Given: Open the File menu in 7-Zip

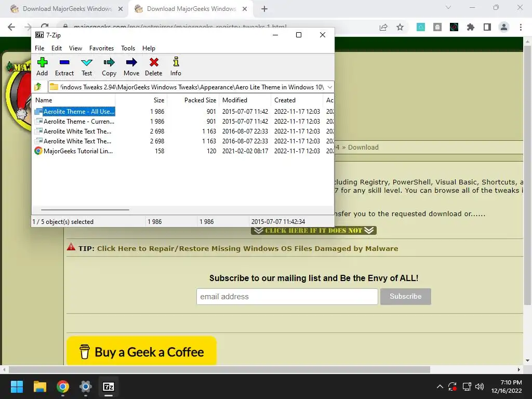Looking at the screenshot, I should point(39,48).
